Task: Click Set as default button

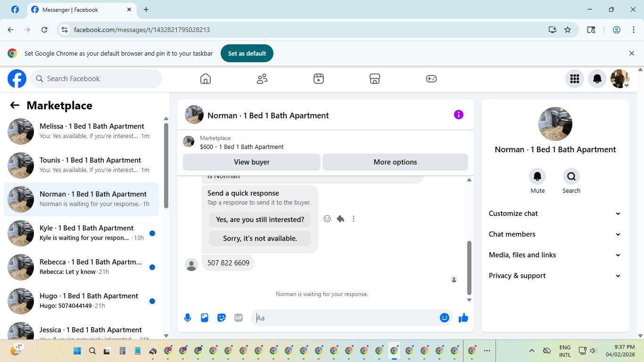Action: [x=247, y=53]
